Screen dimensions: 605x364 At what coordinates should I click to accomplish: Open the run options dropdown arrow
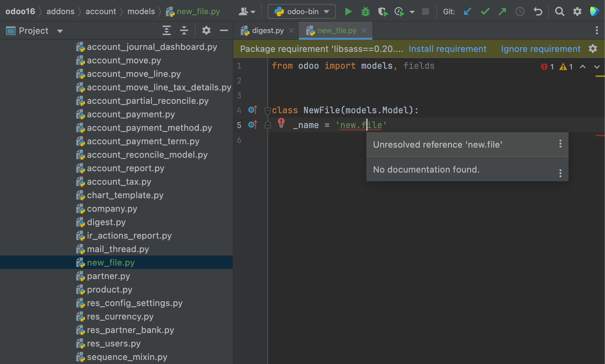[x=412, y=12]
